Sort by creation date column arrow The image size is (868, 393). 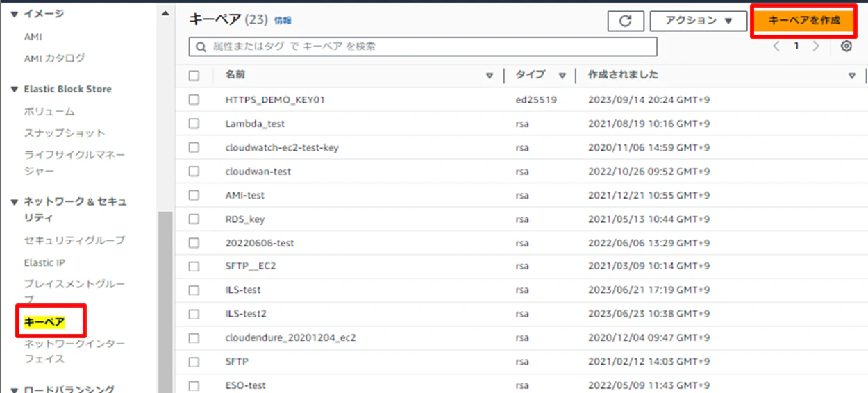coord(852,76)
